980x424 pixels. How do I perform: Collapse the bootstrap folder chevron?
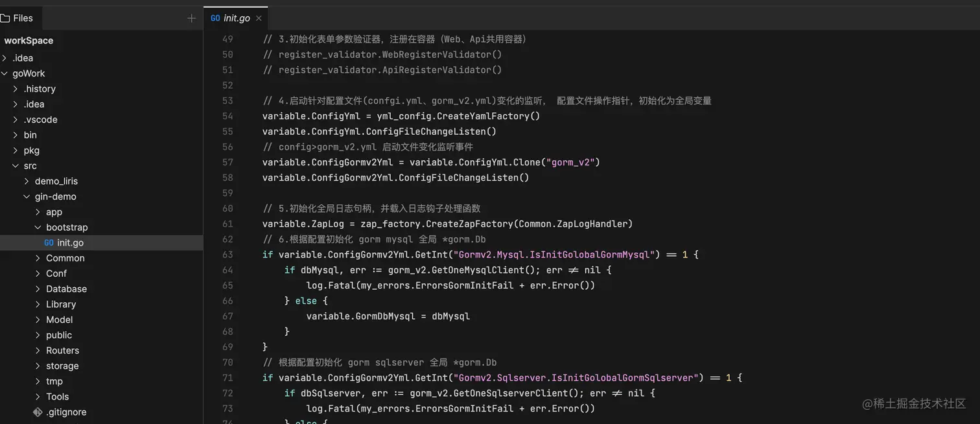coord(38,228)
